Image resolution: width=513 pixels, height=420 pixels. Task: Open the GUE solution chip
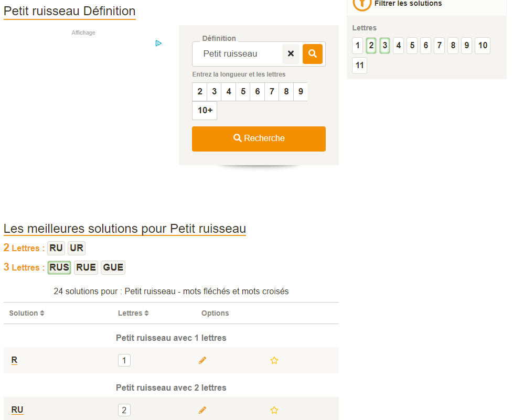coord(113,267)
